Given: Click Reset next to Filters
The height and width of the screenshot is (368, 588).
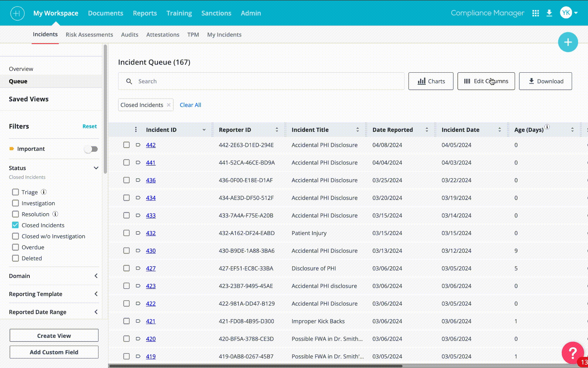Looking at the screenshot, I should pyautogui.click(x=90, y=126).
